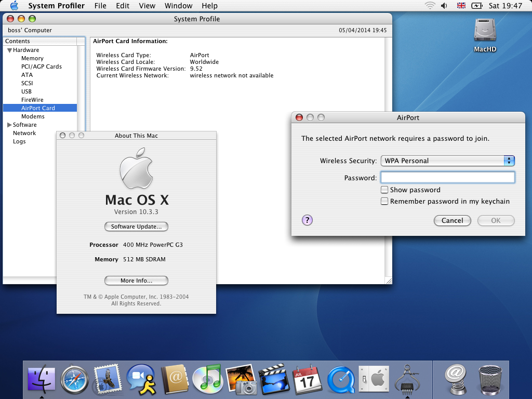Image resolution: width=532 pixels, height=399 pixels.
Task: Click OK in the AirPort dialog
Action: [496, 220]
